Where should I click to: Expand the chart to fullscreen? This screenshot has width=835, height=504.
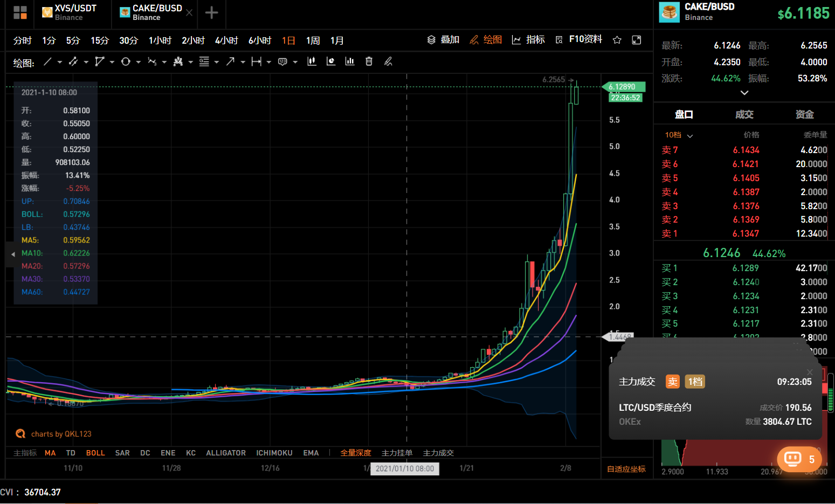pos(637,40)
